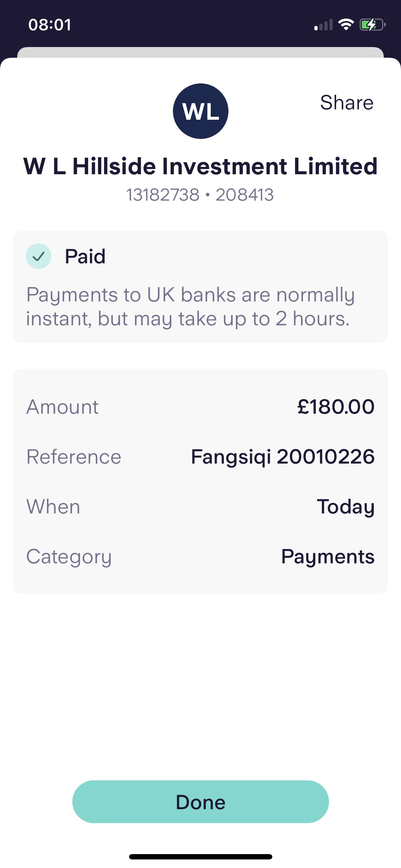Tap the green Paid checkmark icon
This screenshot has height=868, width=401.
coord(38,256)
